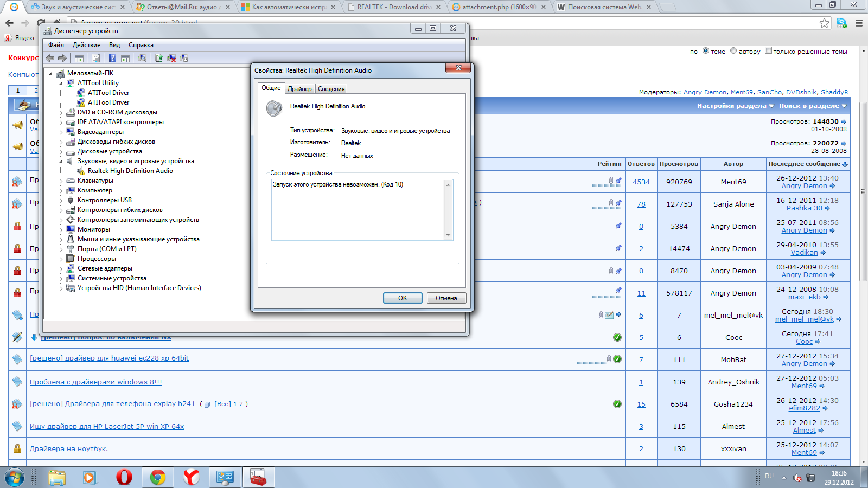Select the "теме" search radio button
This screenshot has width=868, height=488.
point(706,50)
